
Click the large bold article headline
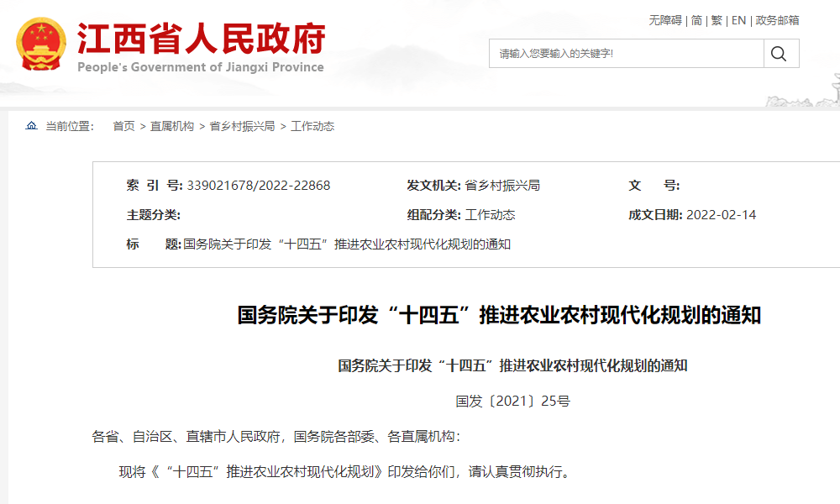(499, 315)
